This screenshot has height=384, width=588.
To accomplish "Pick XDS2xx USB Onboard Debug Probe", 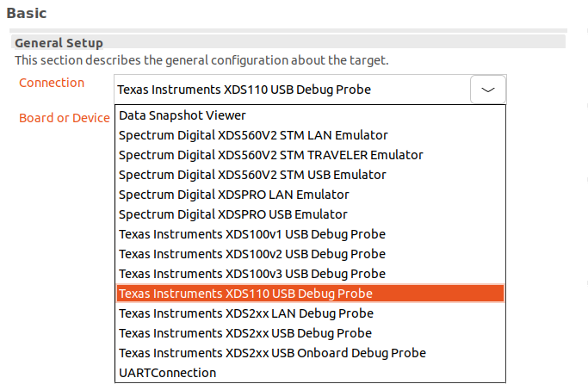I will pos(272,353).
